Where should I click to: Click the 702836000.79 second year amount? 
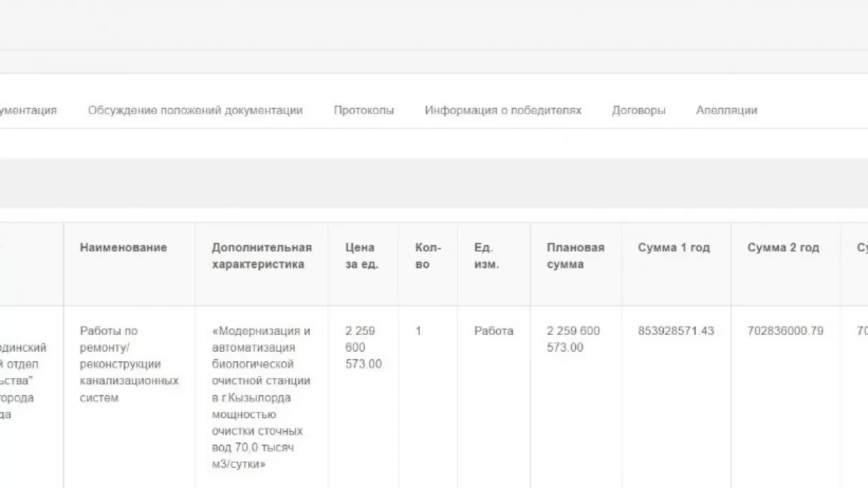[x=785, y=331]
